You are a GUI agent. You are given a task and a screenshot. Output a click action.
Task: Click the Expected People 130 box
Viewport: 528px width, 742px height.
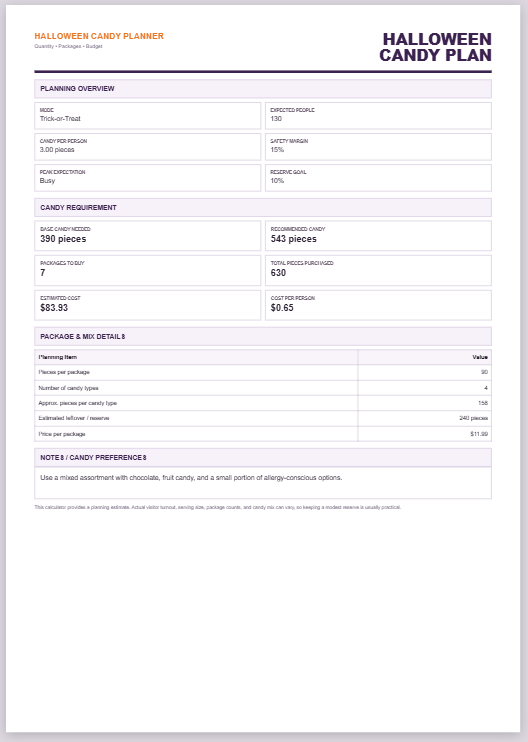(378, 115)
